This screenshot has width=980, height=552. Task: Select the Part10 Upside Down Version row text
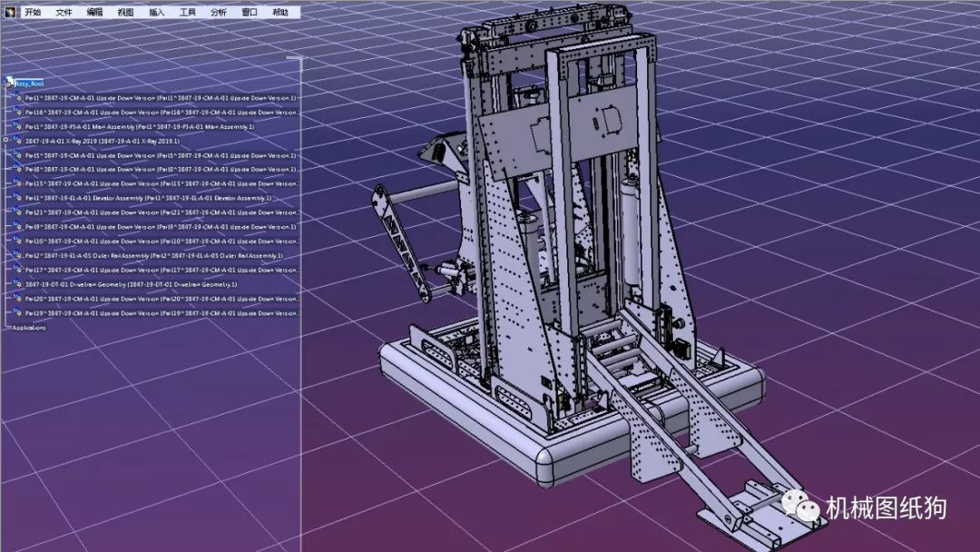click(162, 241)
